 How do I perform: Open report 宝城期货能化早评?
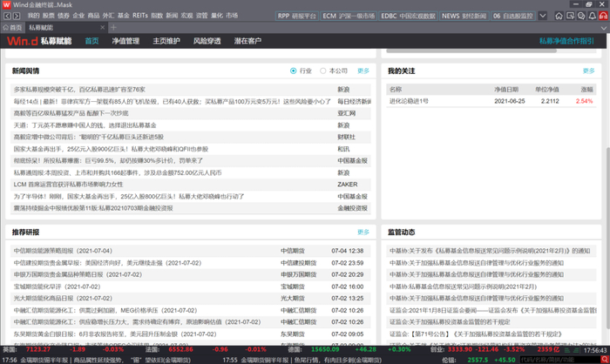57,286
